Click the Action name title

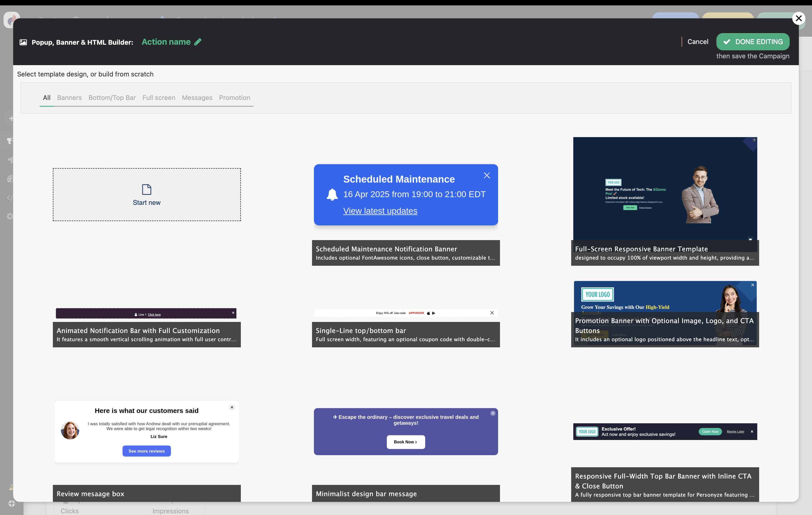coord(166,42)
